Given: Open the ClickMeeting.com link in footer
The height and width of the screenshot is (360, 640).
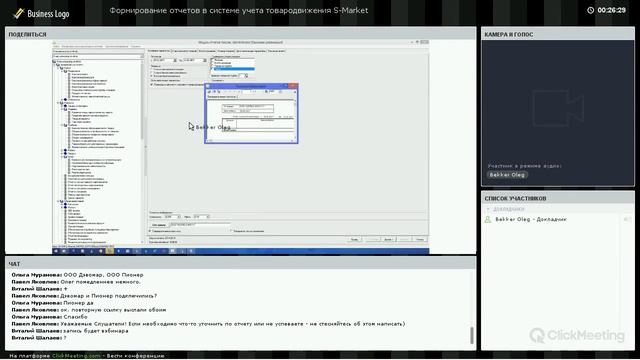Looking at the screenshot, I should [76, 356].
